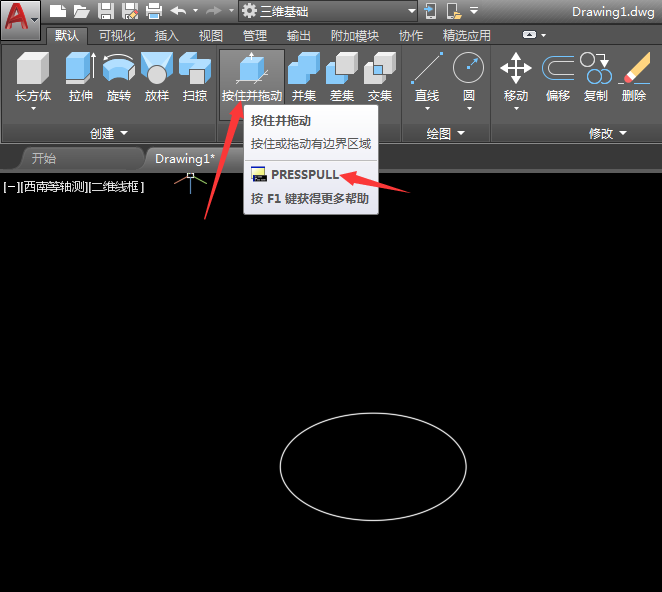Save the drawing with the floppy icon
The image size is (662, 592).
[x=106, y=11]
